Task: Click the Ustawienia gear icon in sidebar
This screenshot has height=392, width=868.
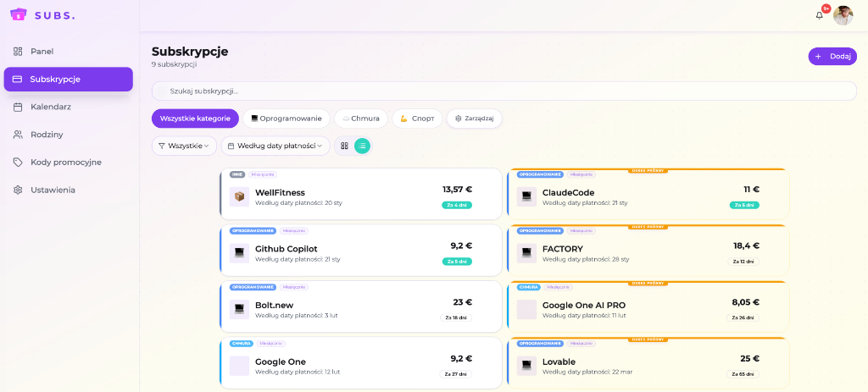Action: pyautogui.click(x=18, y=190)
